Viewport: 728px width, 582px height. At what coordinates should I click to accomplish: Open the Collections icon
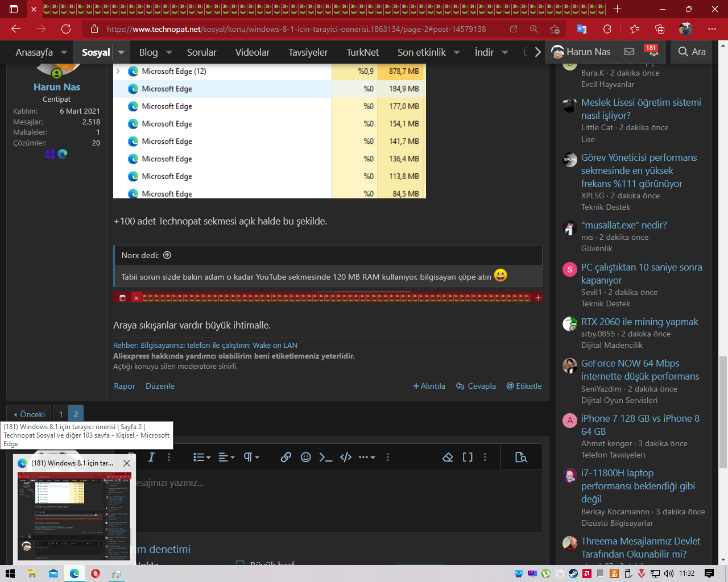pos(660,29)
